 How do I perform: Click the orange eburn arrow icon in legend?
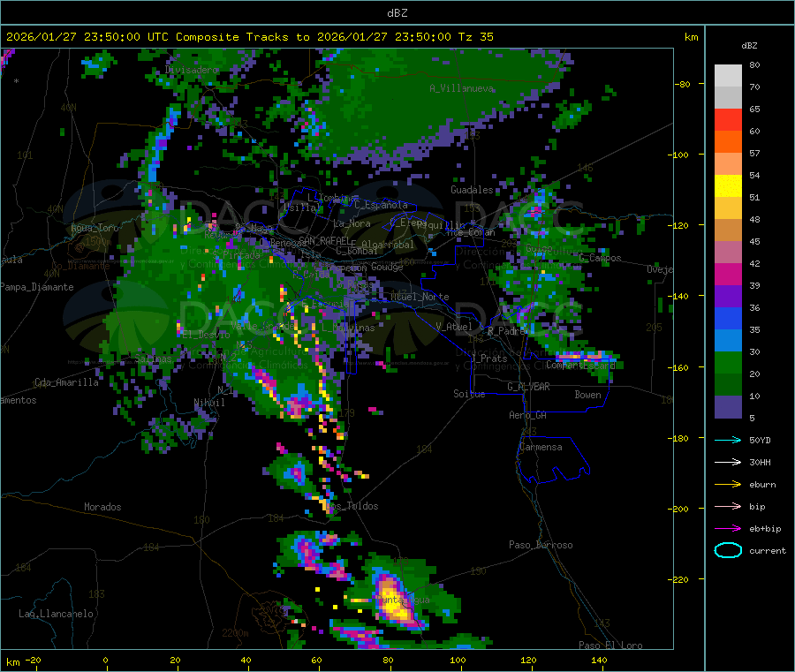tap(728, 484)
